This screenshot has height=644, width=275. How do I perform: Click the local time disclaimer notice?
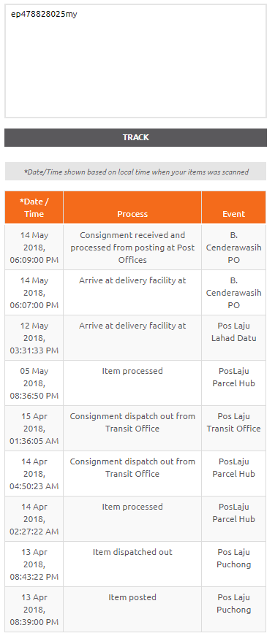pos(135,172)
